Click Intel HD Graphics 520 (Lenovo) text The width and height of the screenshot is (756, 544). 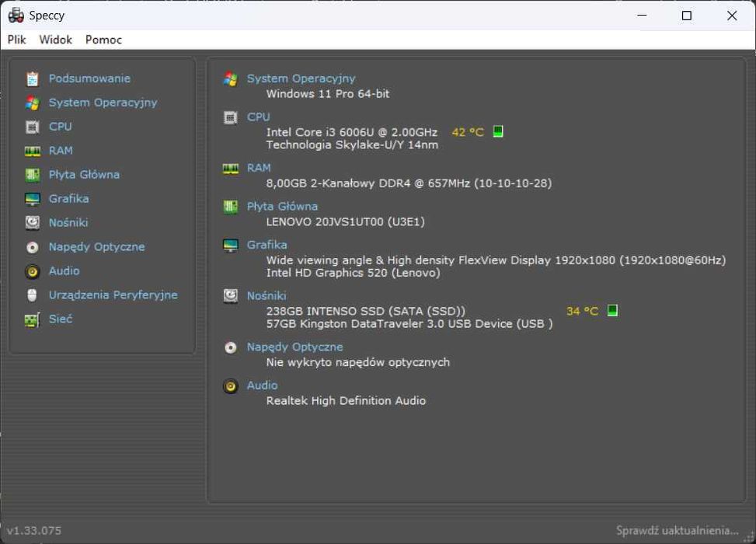[x=354, y=273]
